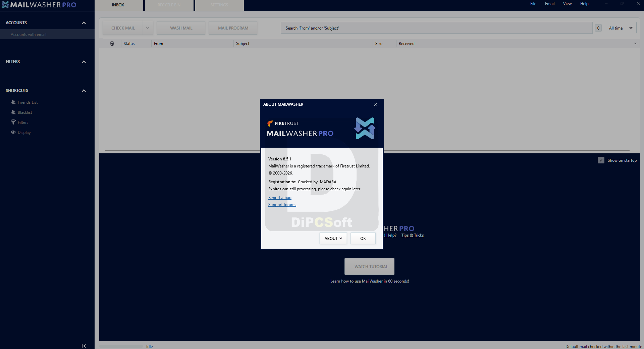Click the MailWasher Pro logo in the title bar
This screenshot has width=644, height=349.
click(39, 5)
